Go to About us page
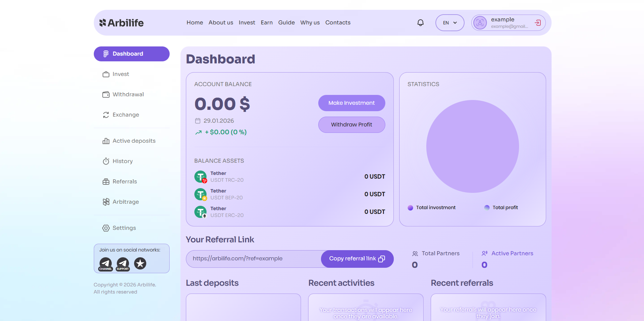 pos(221,23)
